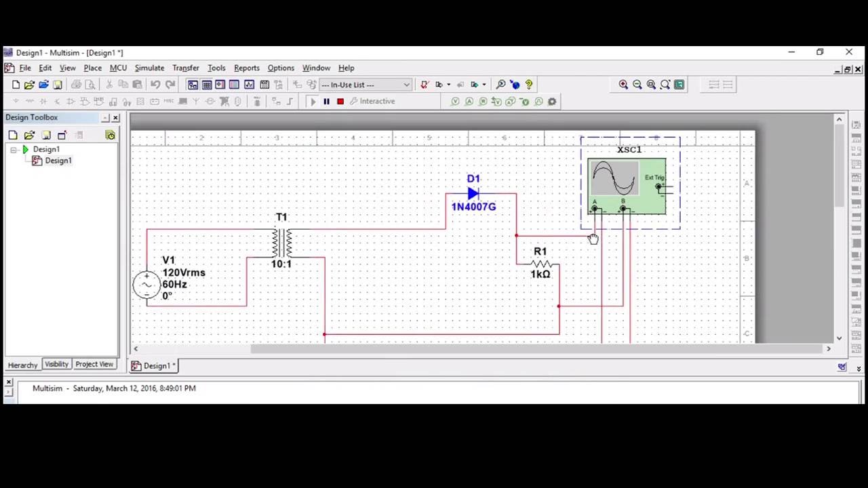Collapse the Design1 root tree node
This screenshot has width=868, height=488.
[14, 150]
